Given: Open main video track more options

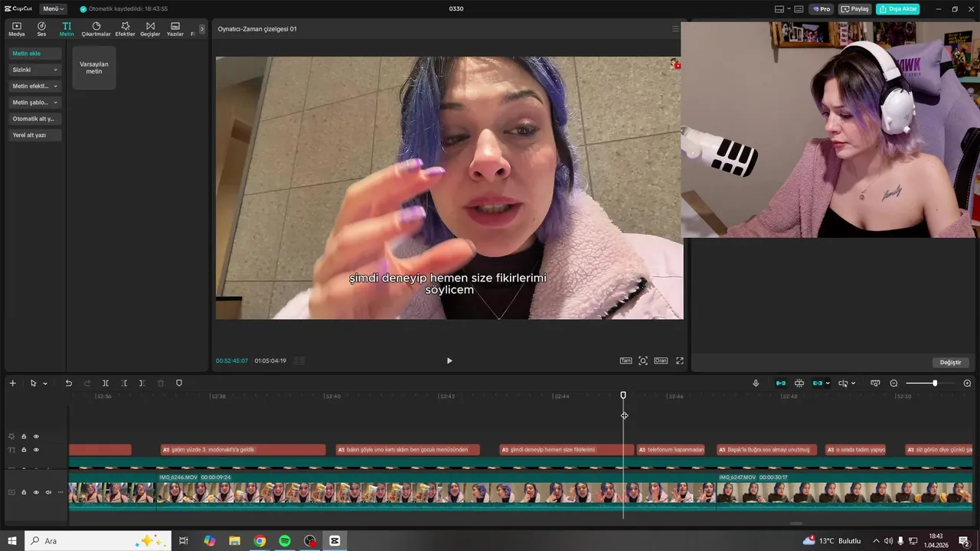Looking at the screenshot, I should (x=60, y=492).
